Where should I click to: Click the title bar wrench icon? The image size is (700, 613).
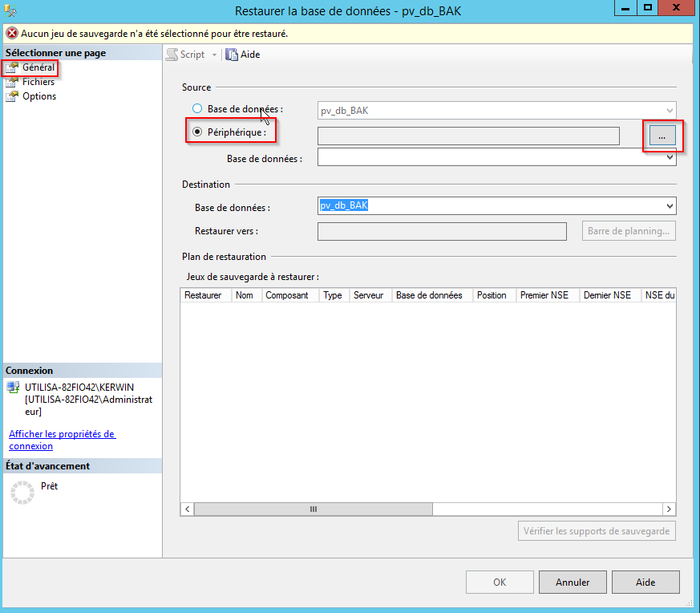coord(10,10)
